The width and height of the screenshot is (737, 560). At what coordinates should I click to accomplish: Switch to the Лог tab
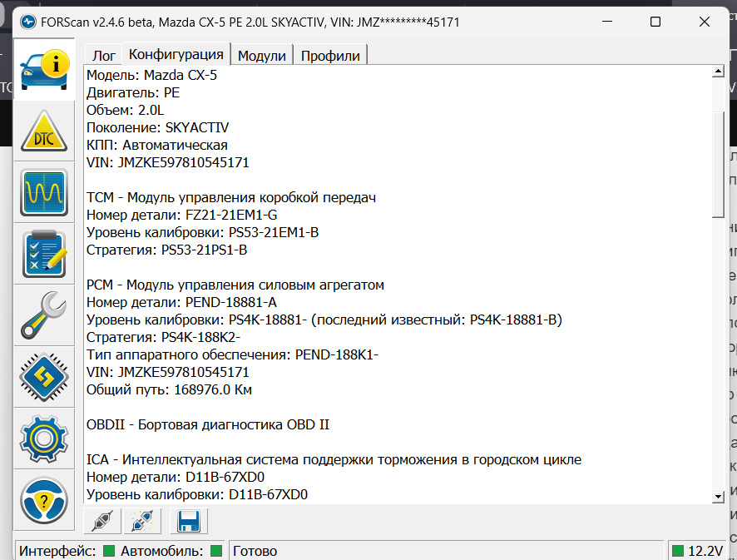click(x=103, y=56)
